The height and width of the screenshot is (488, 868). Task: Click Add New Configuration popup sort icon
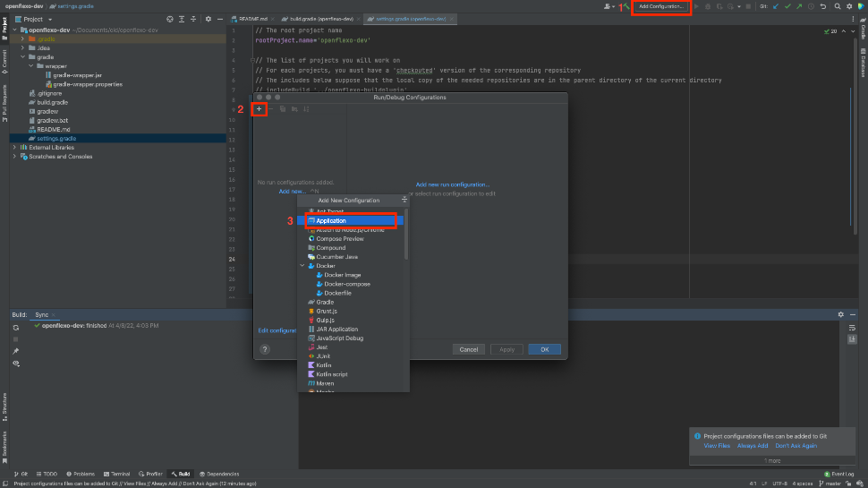coord(404,200)
